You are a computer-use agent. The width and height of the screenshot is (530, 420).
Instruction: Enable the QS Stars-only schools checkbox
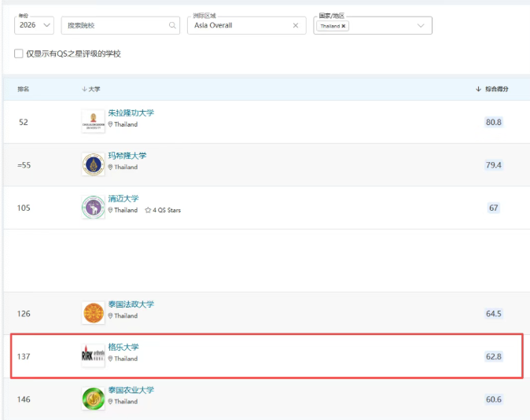pos(19,53)
